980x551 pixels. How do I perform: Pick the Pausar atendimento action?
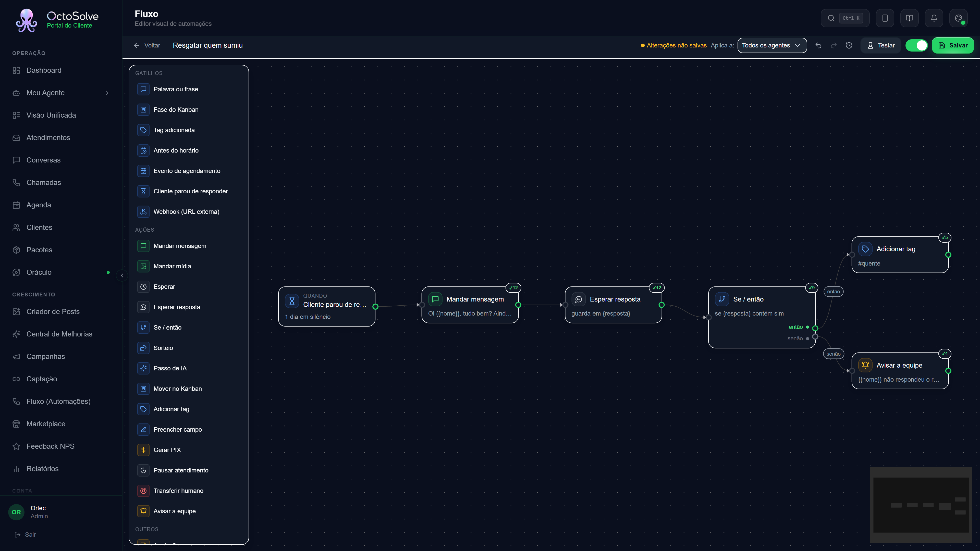pyautogui.click(x=189, y=470)
